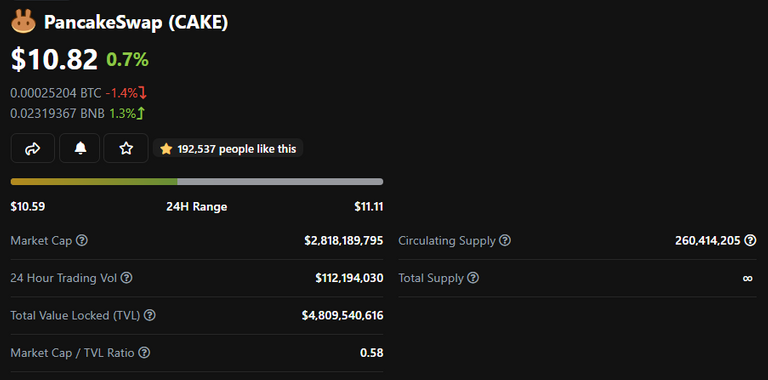Click the PancakeSwap (CAKE) title
This screenshot has height=380, width=768.
(136, 23)
